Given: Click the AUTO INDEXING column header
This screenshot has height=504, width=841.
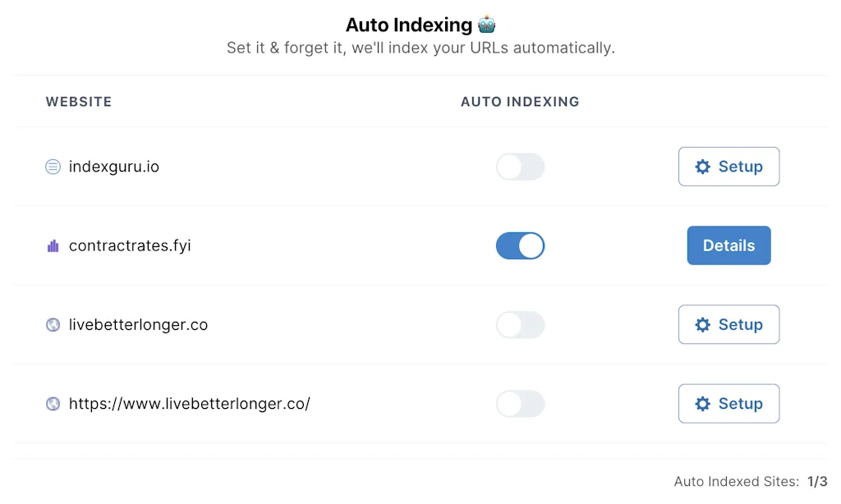Looking at the screenshot, I should 520,101.
